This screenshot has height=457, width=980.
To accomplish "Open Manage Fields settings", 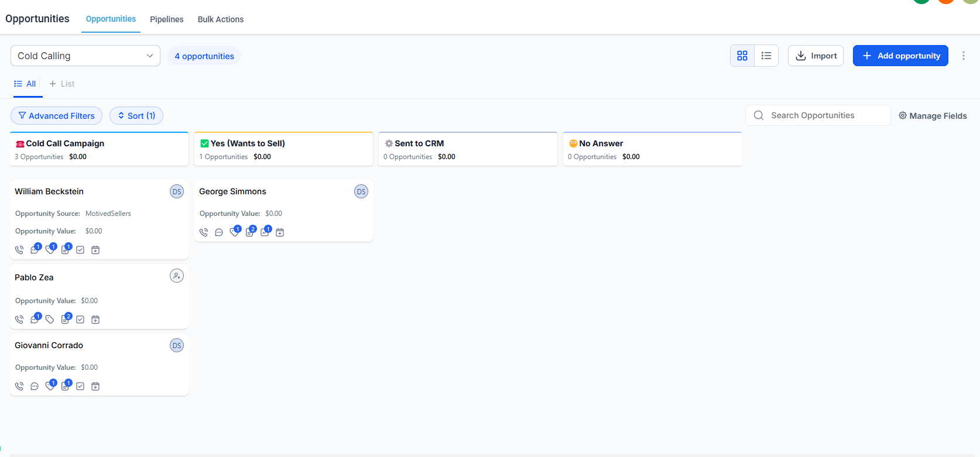I will (x=933, y=116).
